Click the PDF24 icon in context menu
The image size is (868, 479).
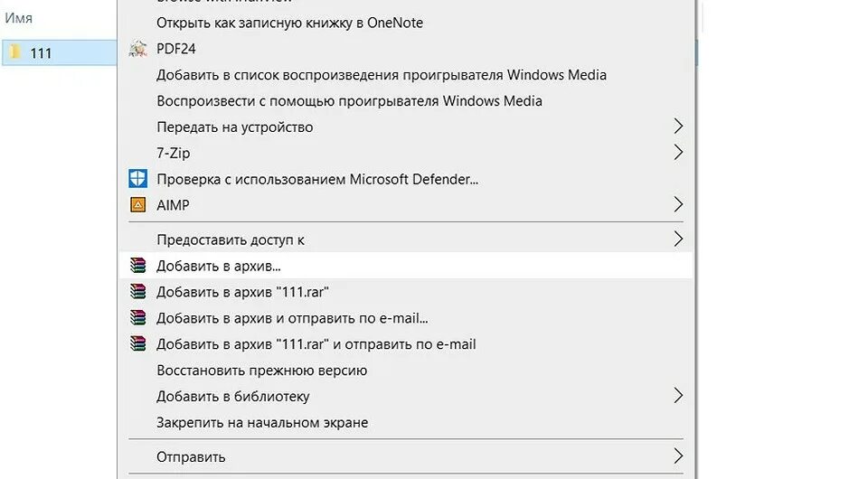point(137,49)
